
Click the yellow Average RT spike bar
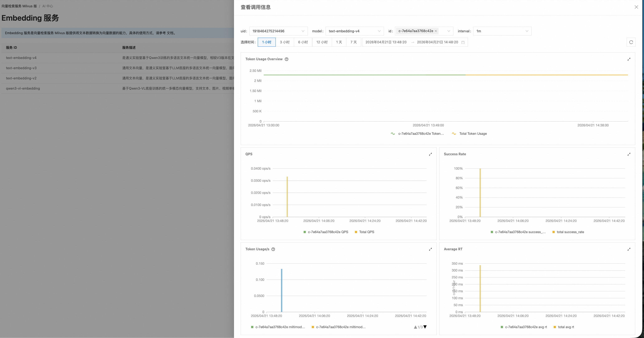(480, 289)
